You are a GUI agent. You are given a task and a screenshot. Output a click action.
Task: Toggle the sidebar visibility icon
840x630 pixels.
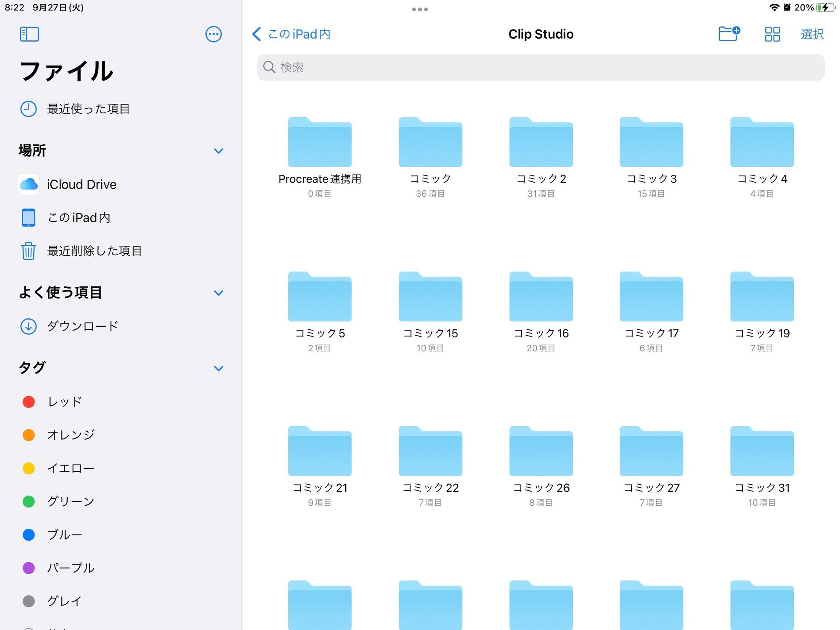[29, 34]
